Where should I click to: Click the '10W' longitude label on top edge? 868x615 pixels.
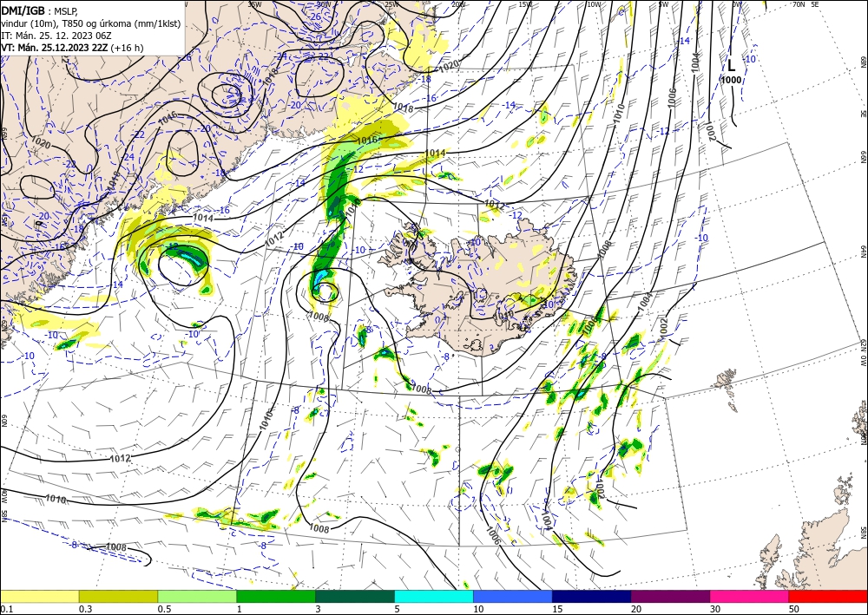[594, 3]
